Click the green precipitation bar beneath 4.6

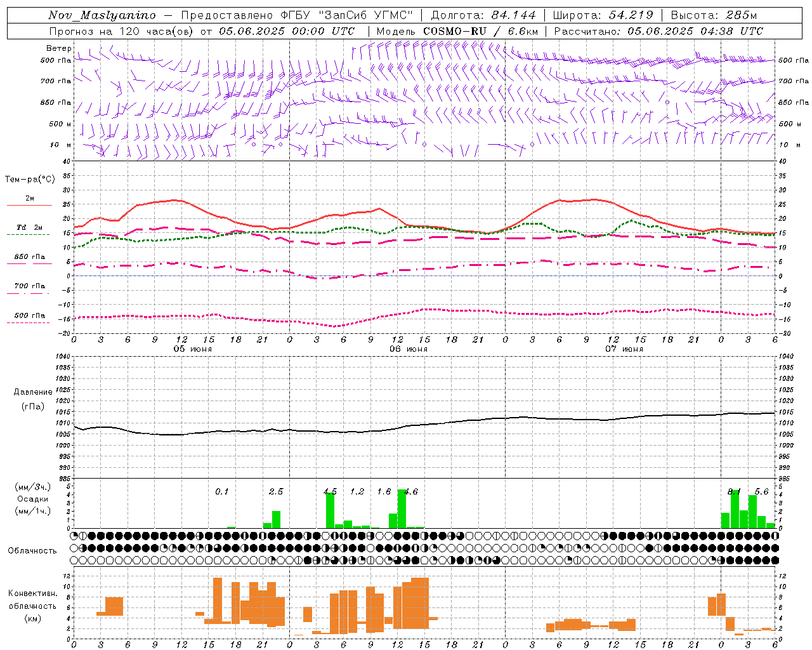point(402,508)
